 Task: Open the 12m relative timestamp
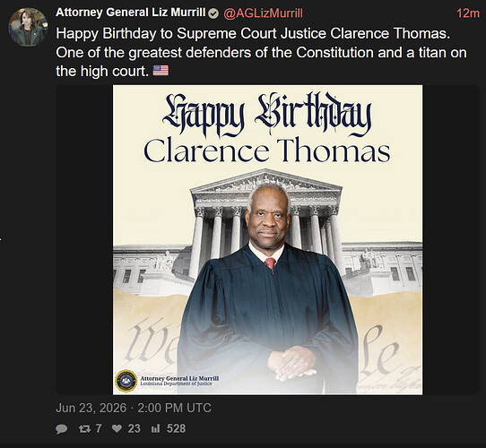pos(468,13)
